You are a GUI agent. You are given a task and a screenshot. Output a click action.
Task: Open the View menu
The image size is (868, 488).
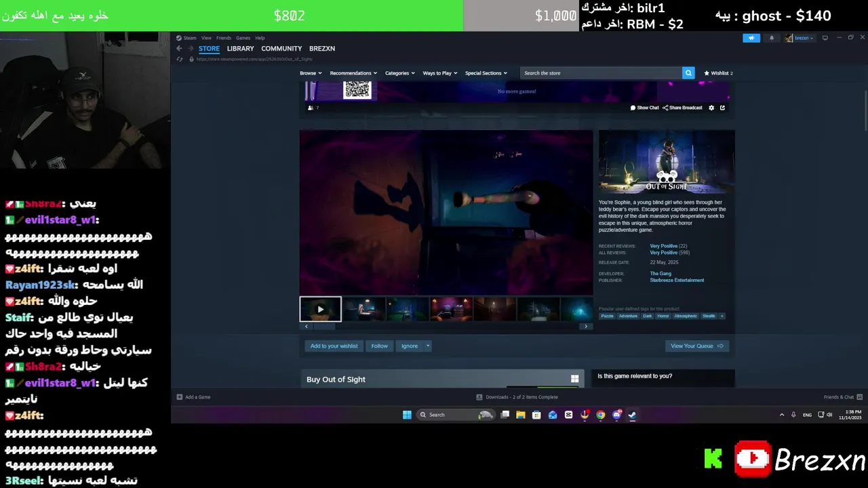coord(206,38)
